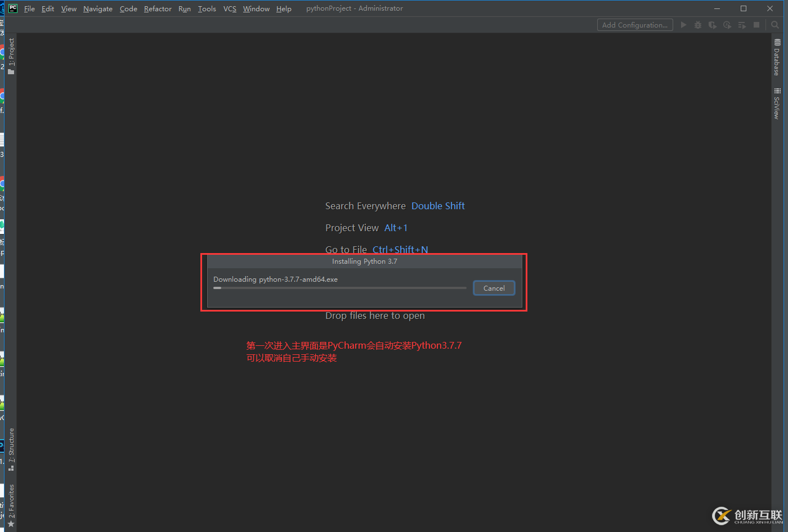Click the python-3.7.7 download progress bar
788x532 pixels.
(x=340, y=288)
